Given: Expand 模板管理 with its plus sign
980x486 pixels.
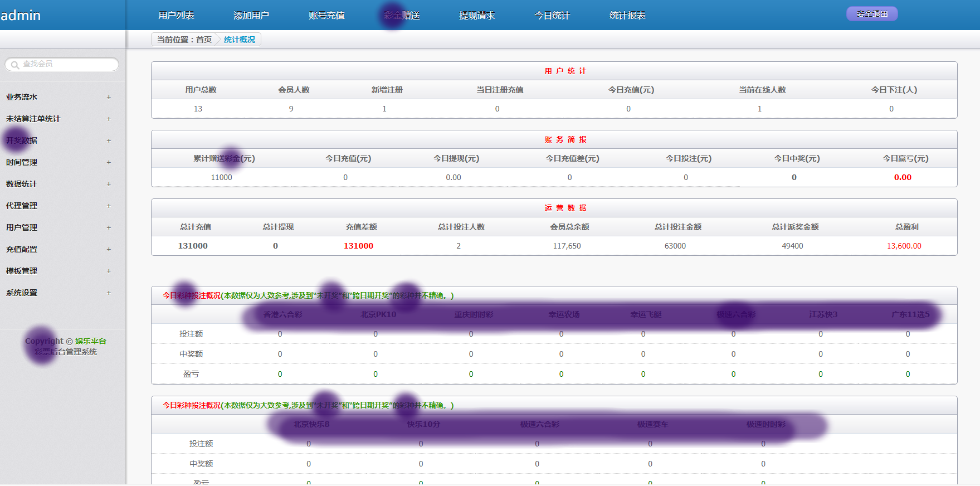Looking at the screenshot, I should click(109, 271).
